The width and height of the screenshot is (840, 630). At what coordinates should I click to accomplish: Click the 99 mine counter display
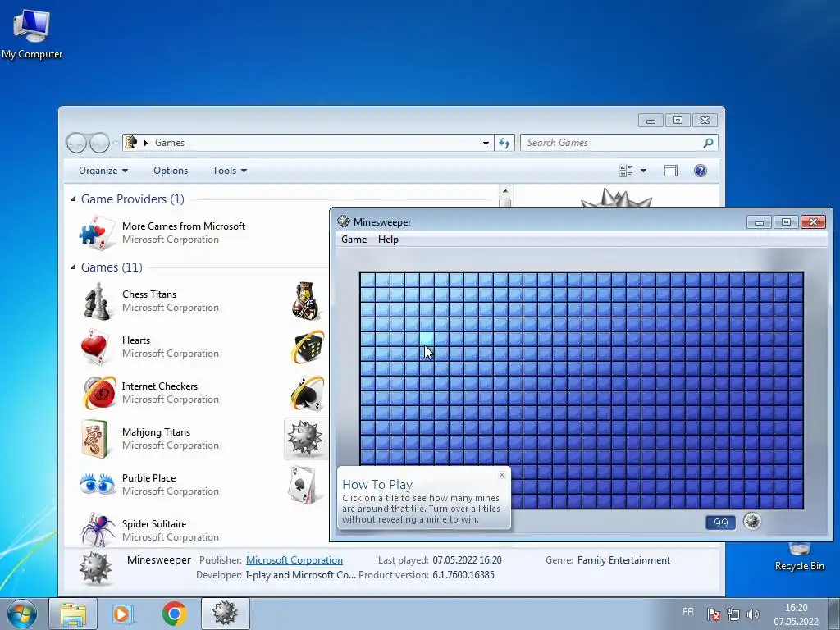720,523
